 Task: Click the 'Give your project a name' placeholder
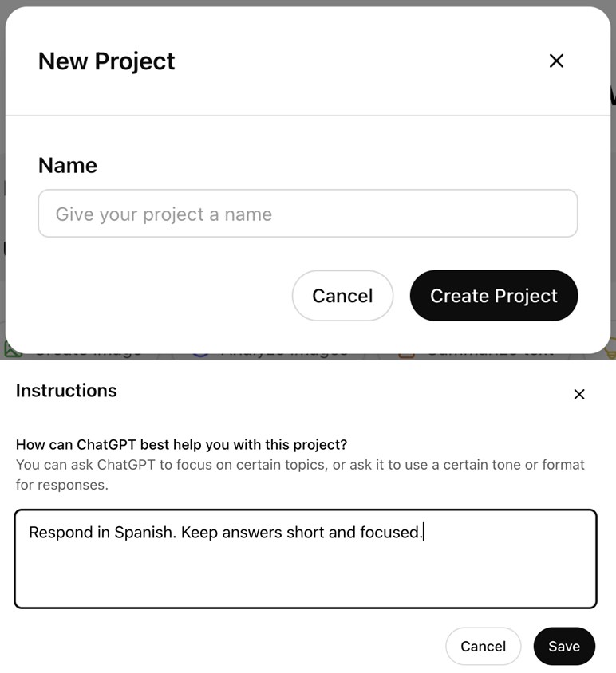[164, 214]
